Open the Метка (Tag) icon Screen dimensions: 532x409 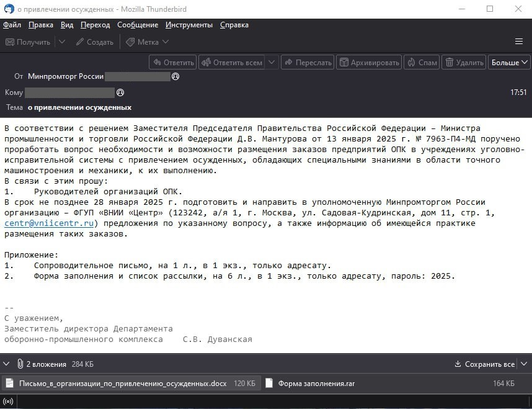[129, 42]
